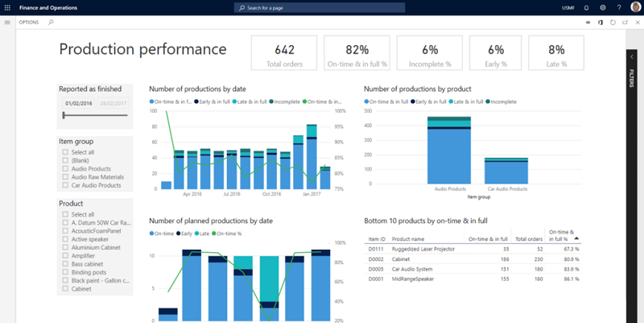The width and height of the screenshot is (644, 323).
Task: Open the Office app icon in toolbar
Action: tap(601, 22)
